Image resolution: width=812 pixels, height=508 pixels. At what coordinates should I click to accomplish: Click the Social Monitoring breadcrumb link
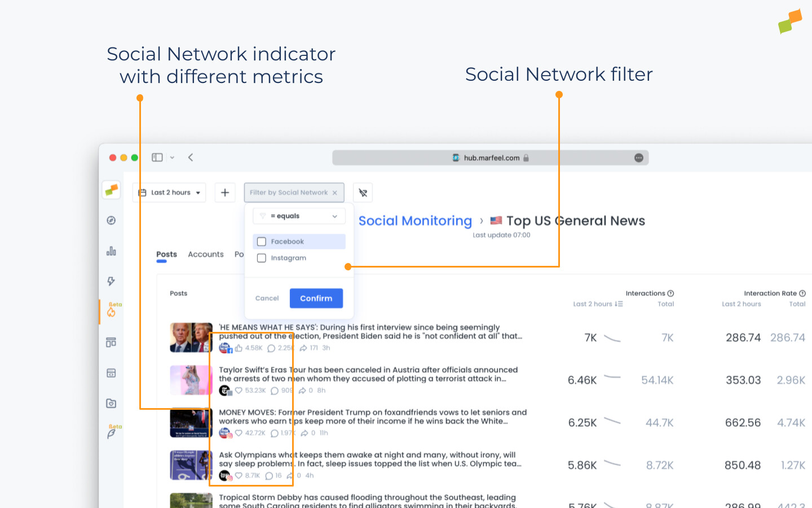click(415, 221)
